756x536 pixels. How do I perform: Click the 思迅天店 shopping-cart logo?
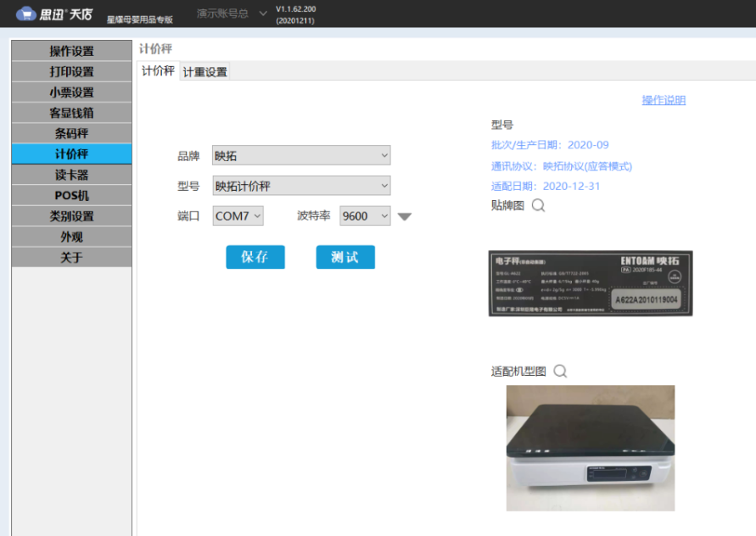(x=28, y=14)
